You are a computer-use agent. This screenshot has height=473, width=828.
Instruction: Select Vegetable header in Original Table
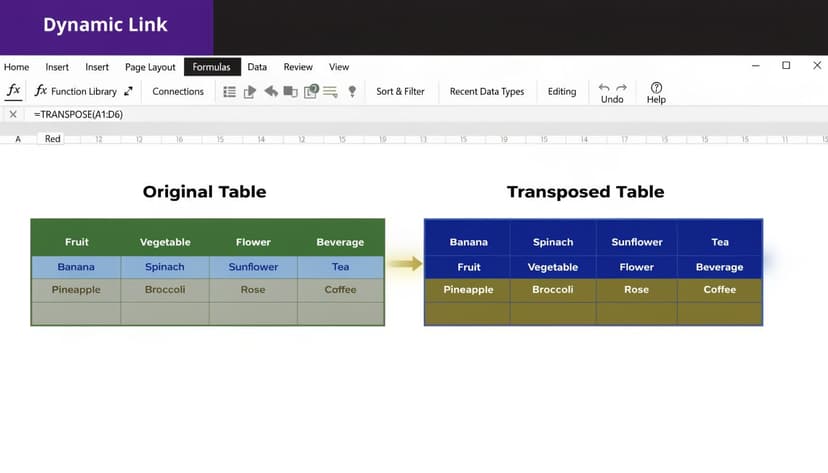[165, 242]
